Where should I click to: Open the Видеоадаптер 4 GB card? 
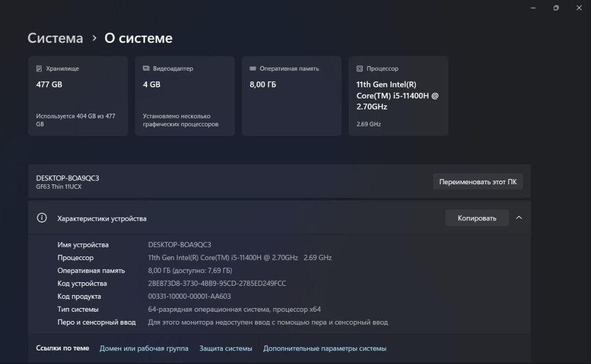(184, 96)
